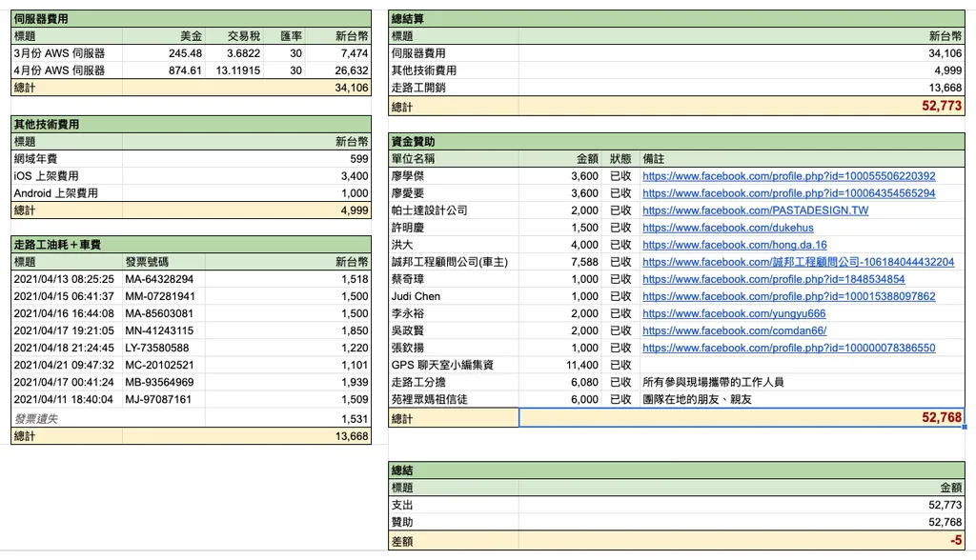Image resolution: width=976 pixels, height=560 pixels.
Task: Select the 'Android 上架費用' row label
Action: tap(67, 193)
